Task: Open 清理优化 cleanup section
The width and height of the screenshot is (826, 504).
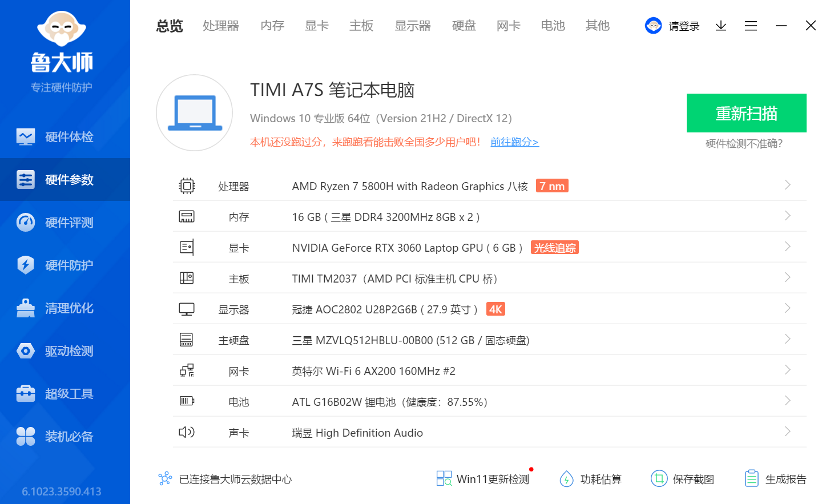Action: [65, 308]
